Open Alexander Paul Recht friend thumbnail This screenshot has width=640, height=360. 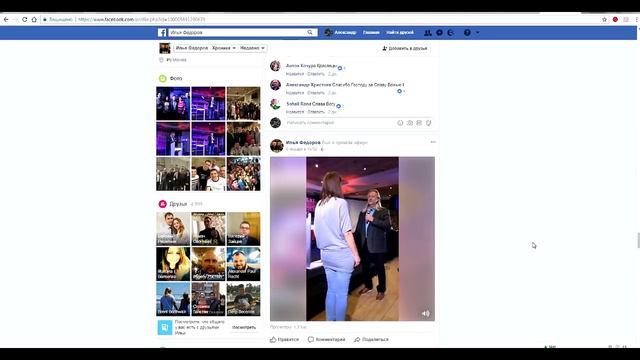coord(244,264)
